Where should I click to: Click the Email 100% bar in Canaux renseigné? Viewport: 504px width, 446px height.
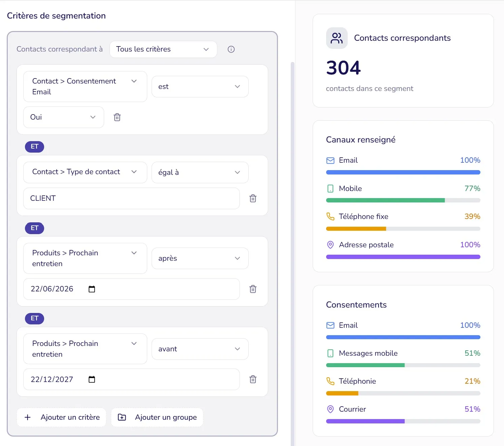(x=403, y=172)
